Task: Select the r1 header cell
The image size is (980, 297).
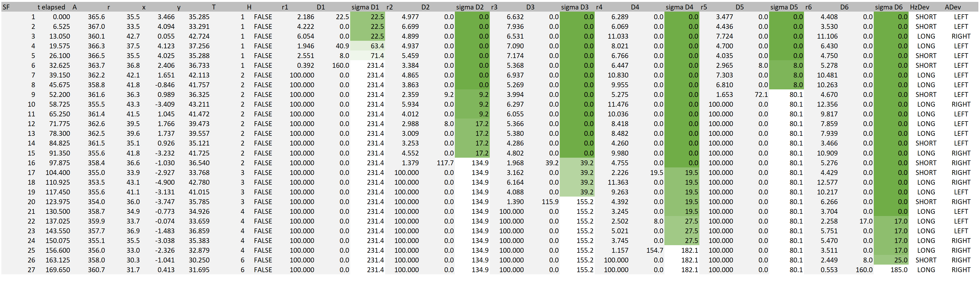Action: (x=285, y=7)
